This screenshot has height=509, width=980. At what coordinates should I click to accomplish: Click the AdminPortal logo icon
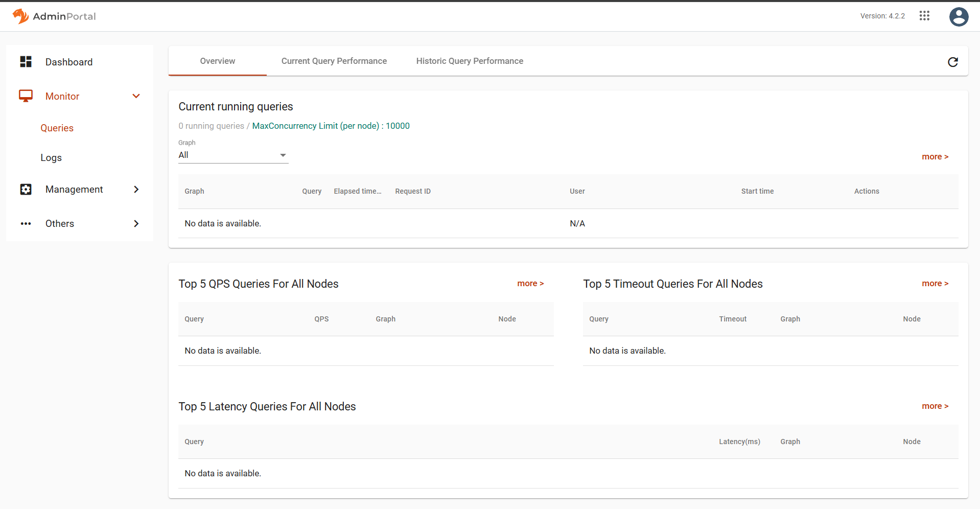[x=20, y=16]
